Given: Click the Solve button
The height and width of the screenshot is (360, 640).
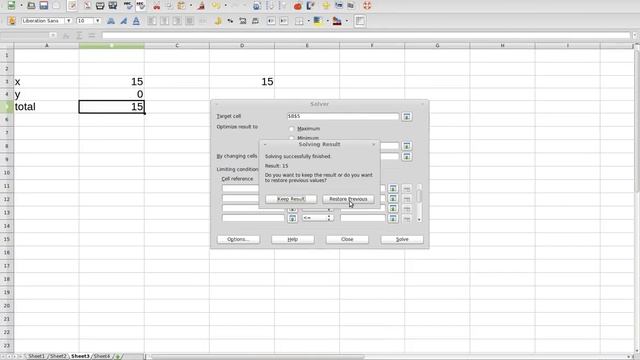Looking at the screenshot, I should click(x=402, y=239).
